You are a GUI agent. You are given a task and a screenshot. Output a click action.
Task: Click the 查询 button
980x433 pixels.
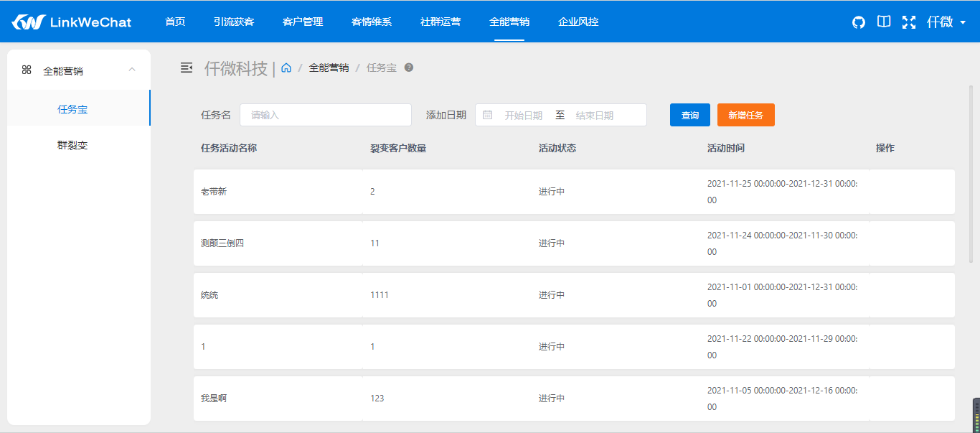pyautogui.click(x=690, y=115)
